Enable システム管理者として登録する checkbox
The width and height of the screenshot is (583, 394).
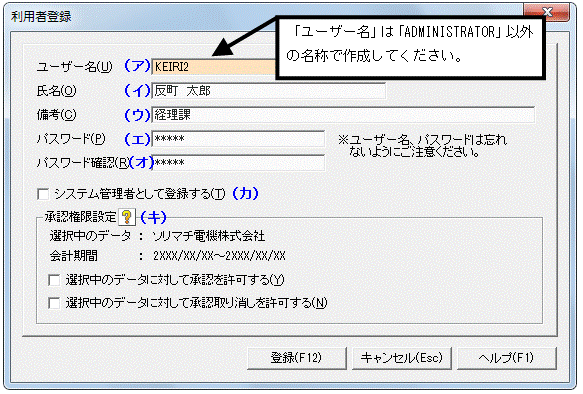(x=43, y=194)
